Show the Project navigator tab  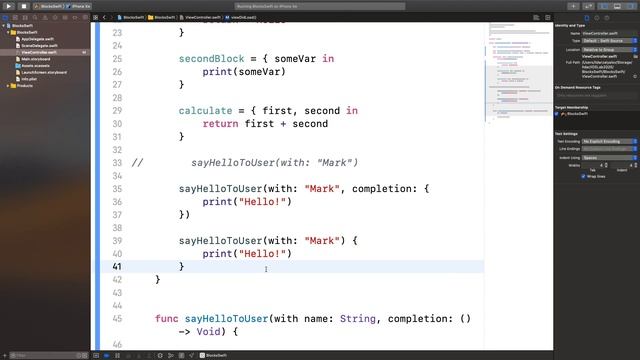[x=5, y=18]
